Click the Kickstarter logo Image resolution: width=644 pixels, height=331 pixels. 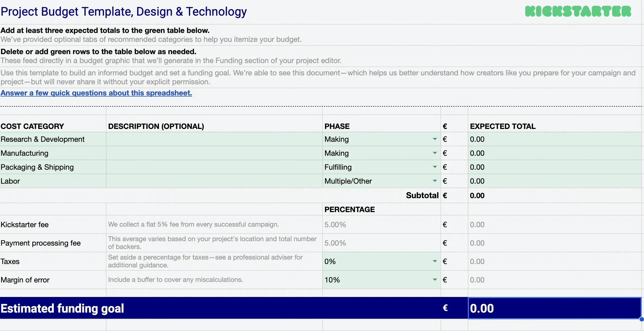[578, 11]
